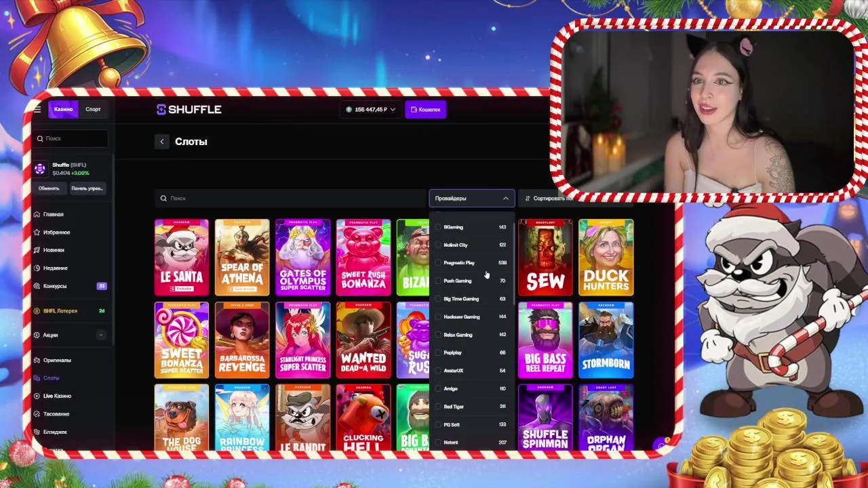Click the SHFL token round icon
Viewport: 868px width, 488px height.
point(40,169)
